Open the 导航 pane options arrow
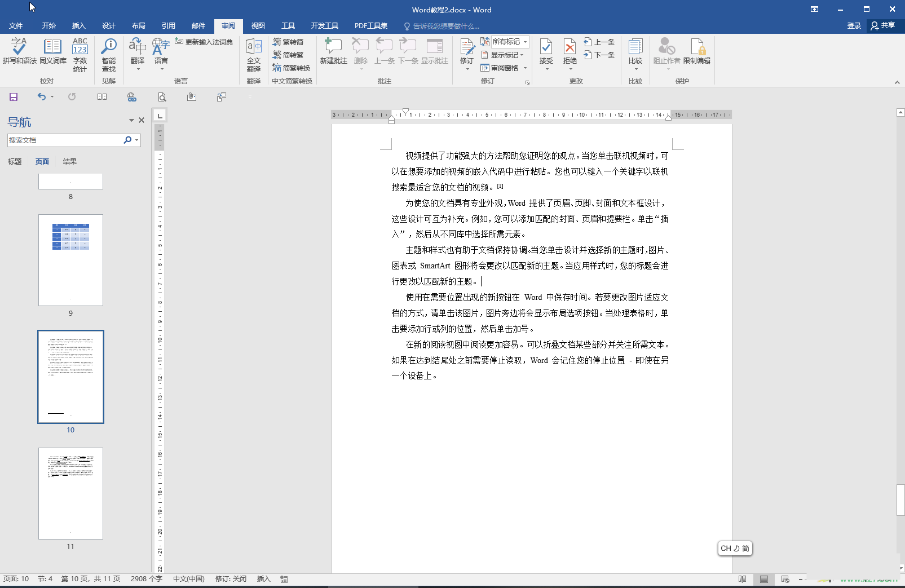Image resolution: width=905 pixels, height=588 pixels. tap(131, 120)
